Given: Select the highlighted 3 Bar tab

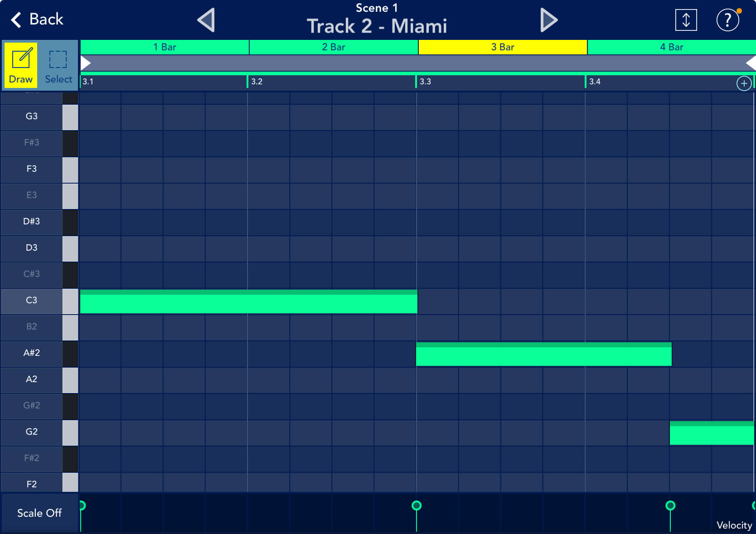Looking at the screenshot, I should tap(503, 47).
